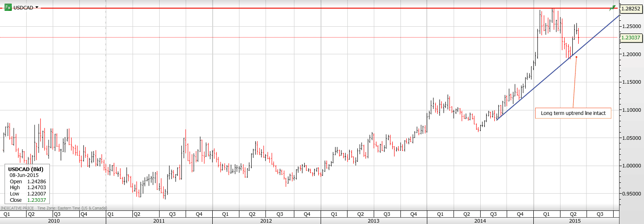Click the 2014 year on the time axis
The width and height of the screenshot is (644, 224).
[480, 221]
